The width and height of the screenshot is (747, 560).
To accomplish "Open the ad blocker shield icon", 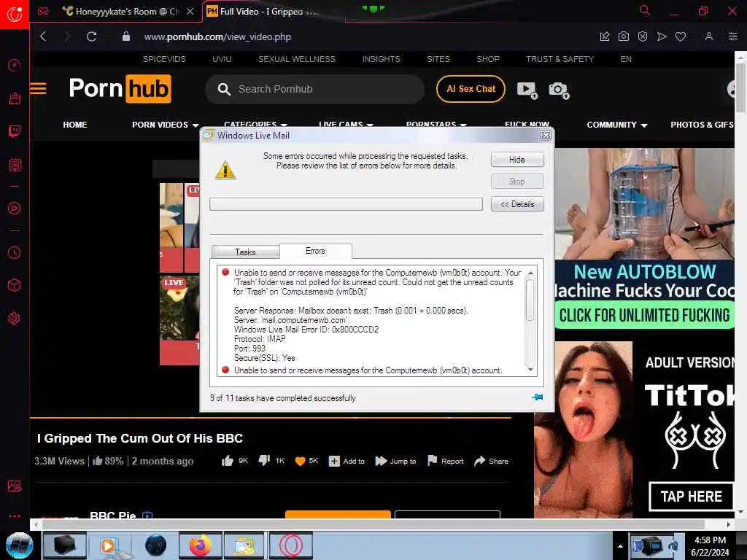I will tap(642, 36).
